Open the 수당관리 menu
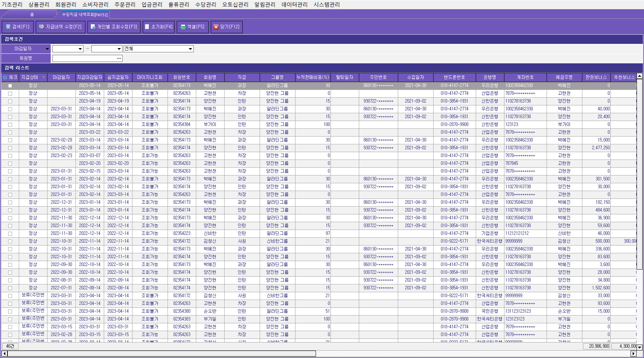The width and height of the screenshot is (644, 358). tap(206, 5)
